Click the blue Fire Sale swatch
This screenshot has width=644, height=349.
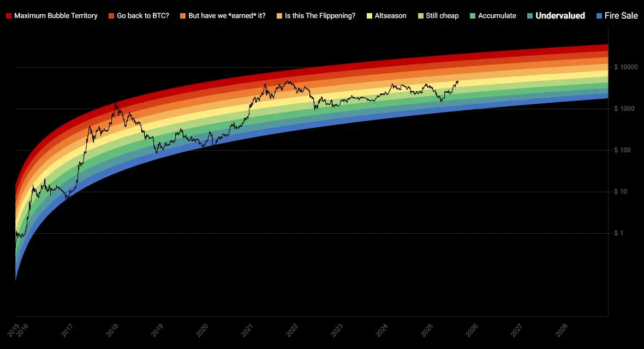pos(599,16)
